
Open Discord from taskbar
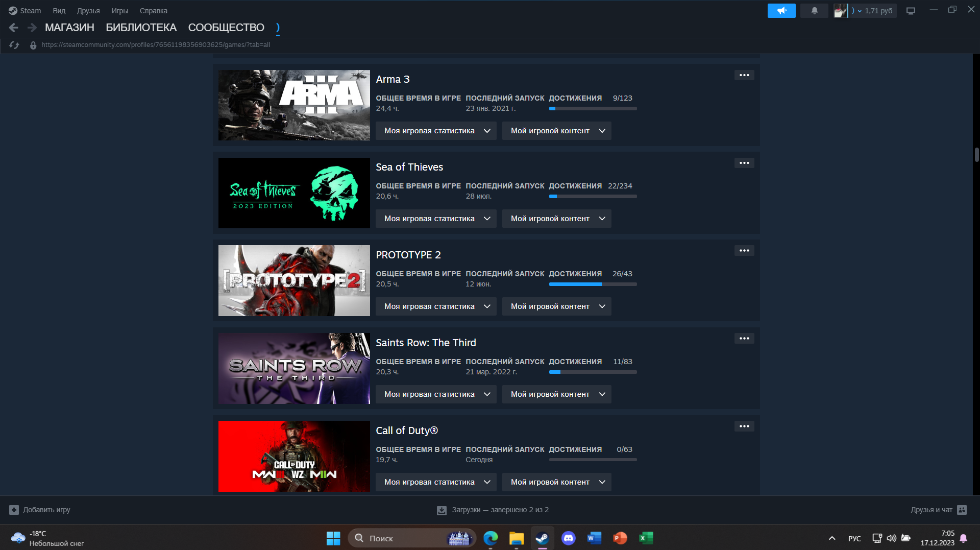[569, 538]
